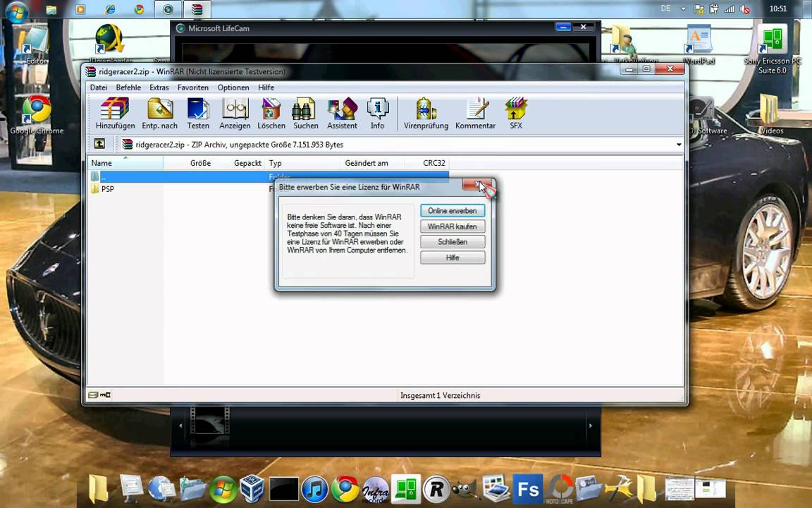Image resolution: width=812 pixels, height=508 pixels.
Task: Open the R icon app in dock
Action: 436,490
